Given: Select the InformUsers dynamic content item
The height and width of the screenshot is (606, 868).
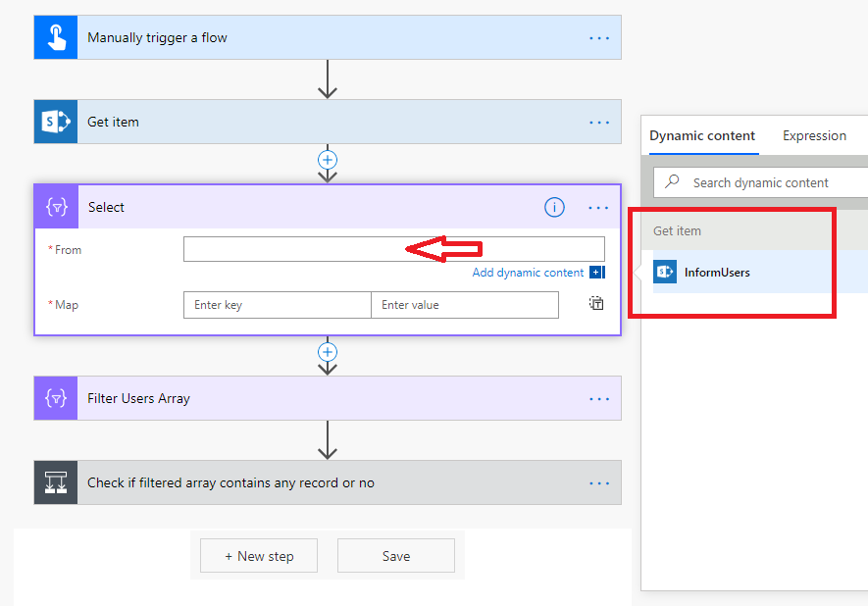Looking at the screenshot, I should click(x=722, y=272).
